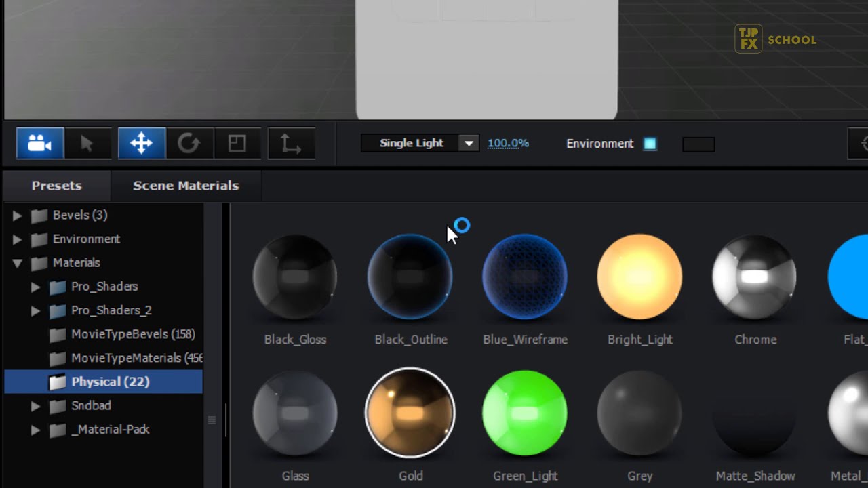The height and width of the screenshot is (488, 868).
Task: Pick the rotate tool
Action: coord(189,143)
